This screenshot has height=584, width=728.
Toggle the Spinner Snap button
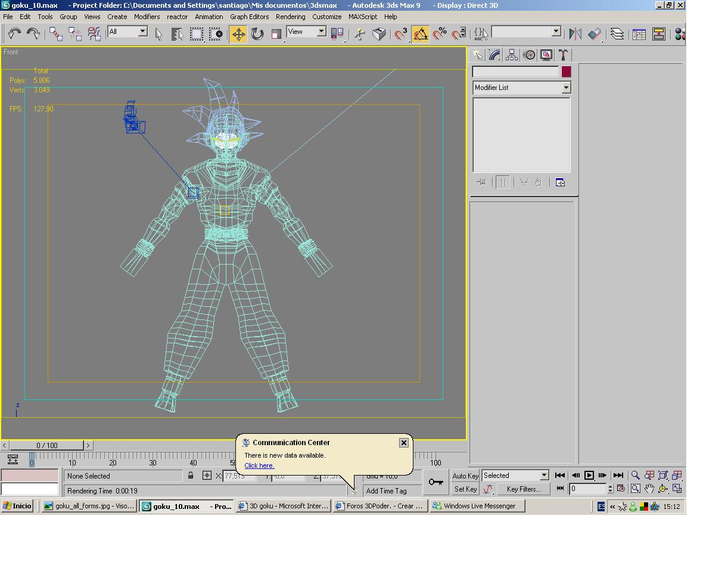[x=459, y=34]
